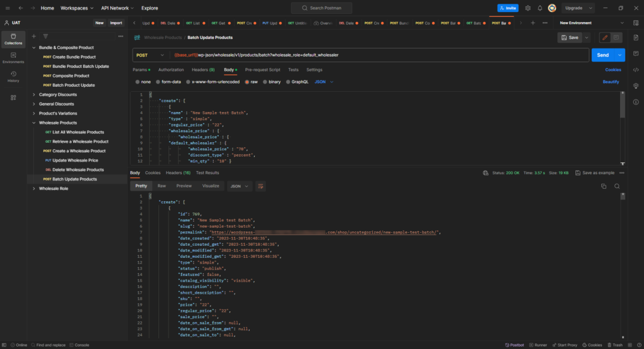The width and height of the screenshot is (644, 349).
Task: Open the POST method dropdown
Action: (x=151, y=55)
